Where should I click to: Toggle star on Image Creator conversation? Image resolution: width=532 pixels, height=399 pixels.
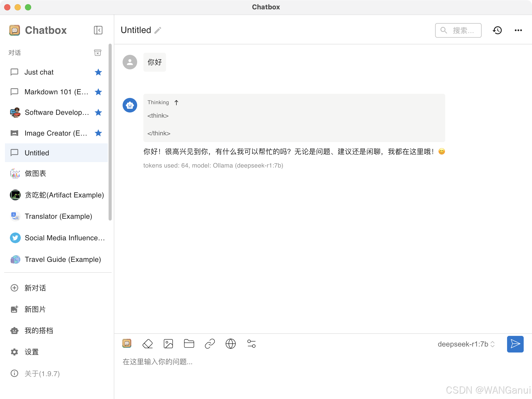pos(98,133)
